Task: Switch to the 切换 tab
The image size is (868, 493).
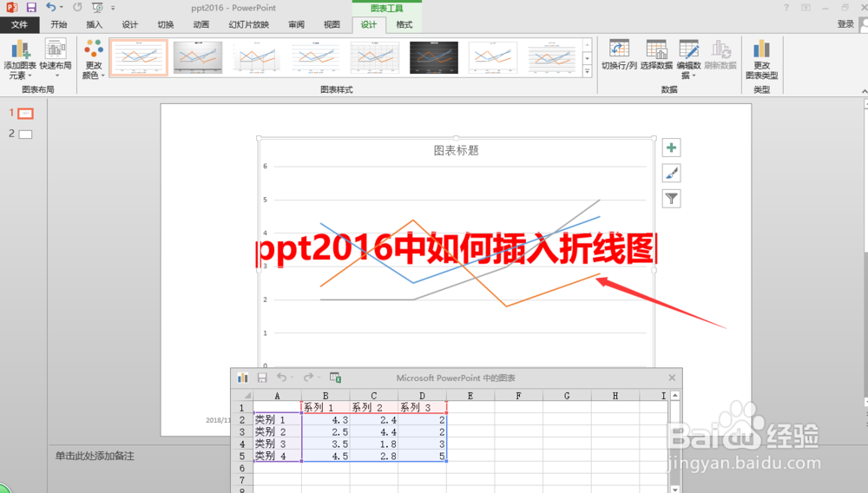Action: point(165,24)
